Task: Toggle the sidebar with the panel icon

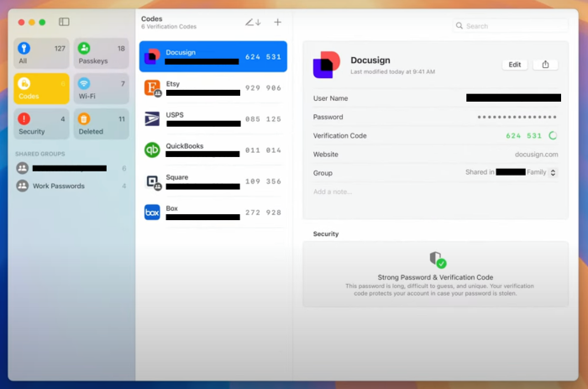Action: 64,22
